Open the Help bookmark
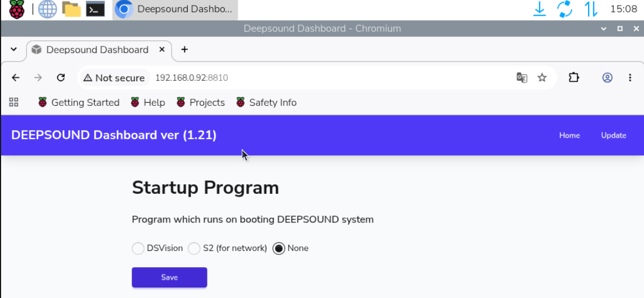Image resolution: width=644 pixels, height=298 pixels. 148,103
